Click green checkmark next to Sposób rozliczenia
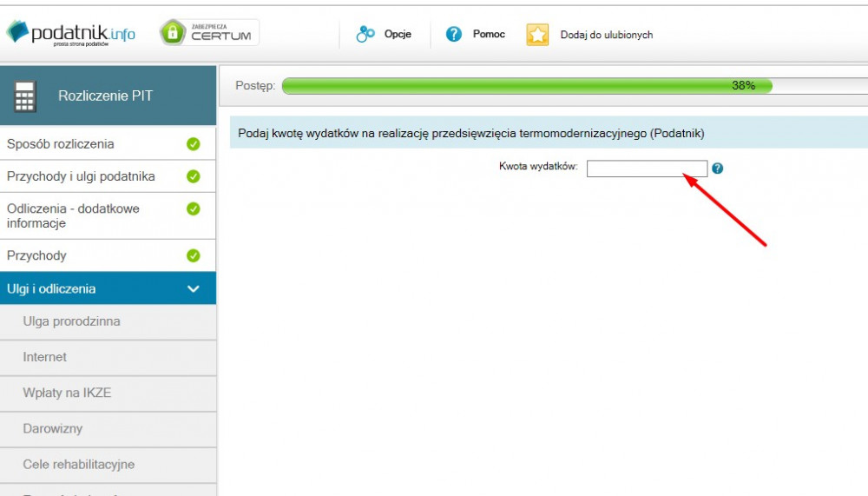Image resolution: width=868 pixels, height=496 pixels. (194, 144)
